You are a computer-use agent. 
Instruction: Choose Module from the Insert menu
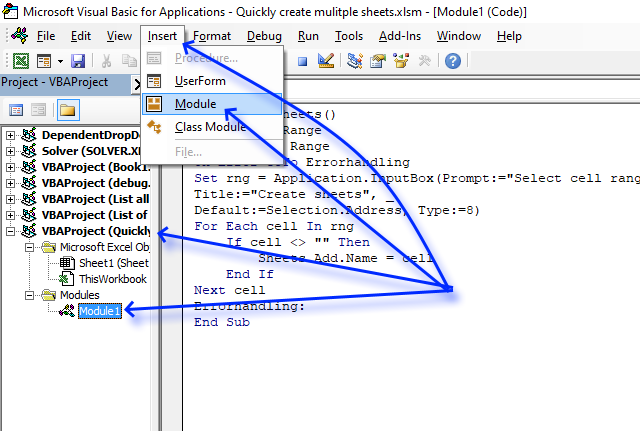pyautogui.click(x=212, y=104)
